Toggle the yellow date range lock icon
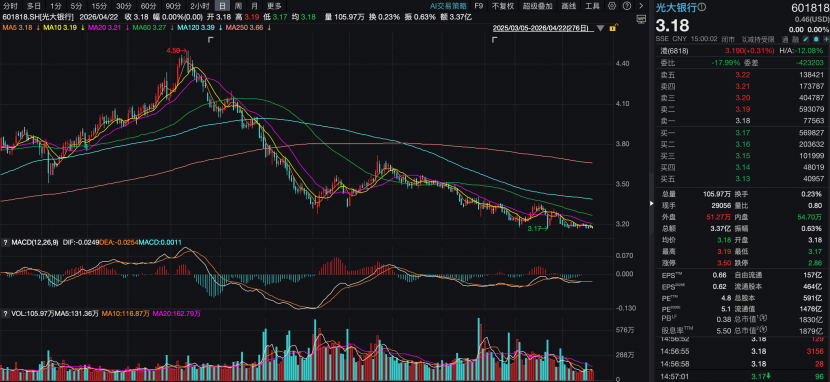Image resolution: width=830 pixels, height=382 pixels. point(613,27)
